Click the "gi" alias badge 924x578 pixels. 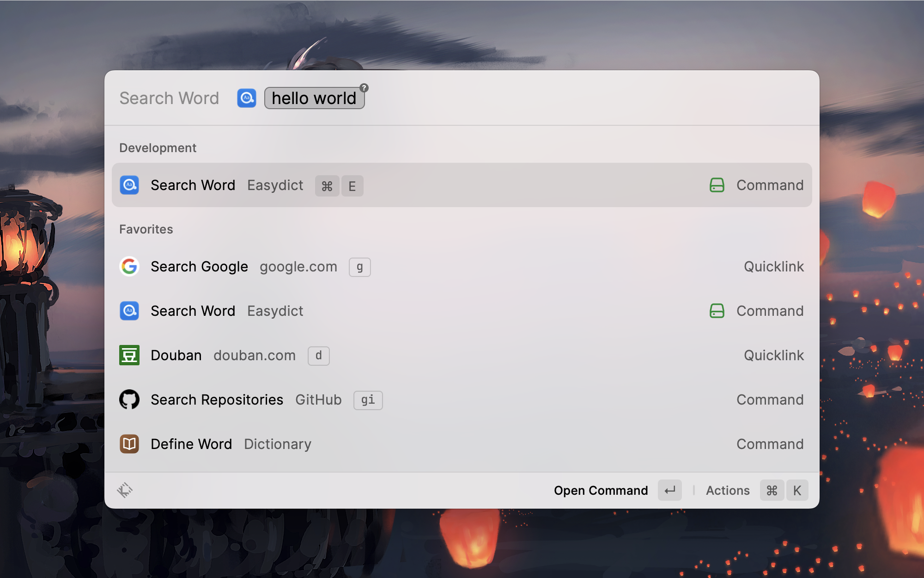(x=368, y=400)
